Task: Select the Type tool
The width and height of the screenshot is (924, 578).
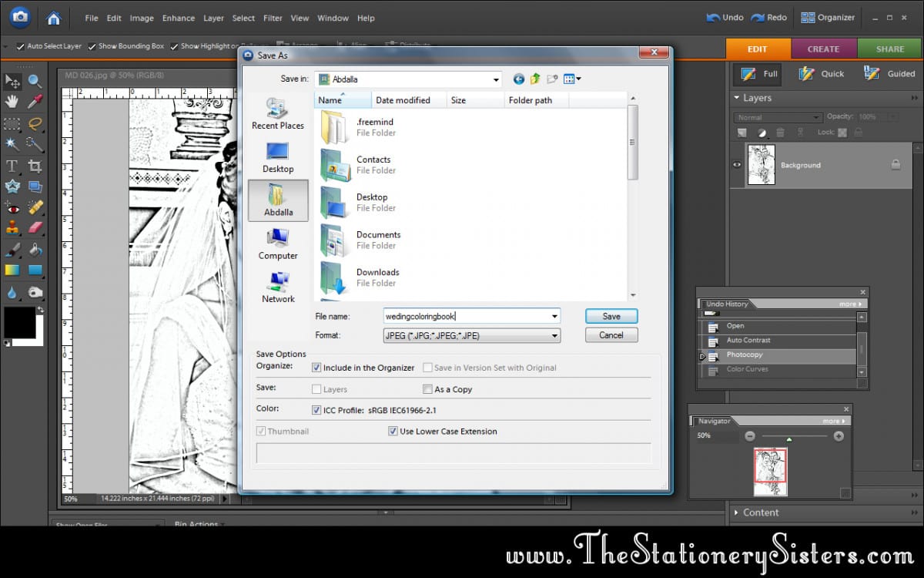Action: tap(12, 165)
